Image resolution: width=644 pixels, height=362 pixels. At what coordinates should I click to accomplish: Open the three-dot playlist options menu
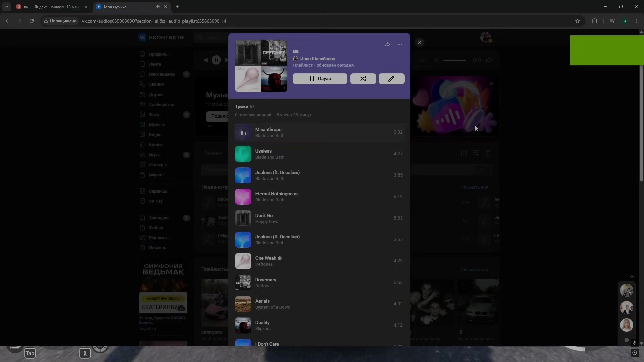(399, 44)
